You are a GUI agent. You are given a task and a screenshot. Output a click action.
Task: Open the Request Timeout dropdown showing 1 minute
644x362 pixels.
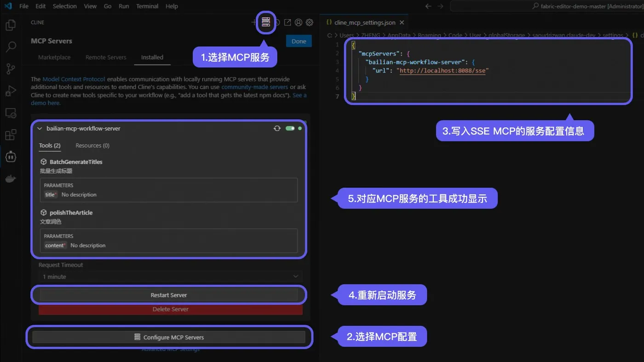click(x=170, y=277)
